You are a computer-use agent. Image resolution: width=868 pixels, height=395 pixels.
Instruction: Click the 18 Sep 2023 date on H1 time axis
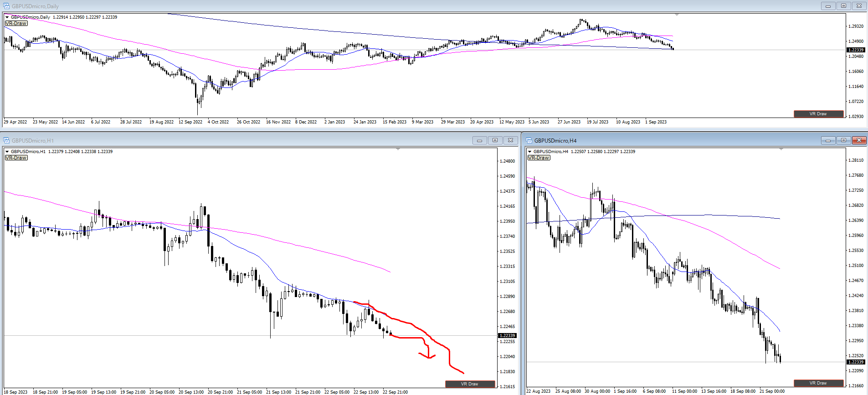[15, 392]
